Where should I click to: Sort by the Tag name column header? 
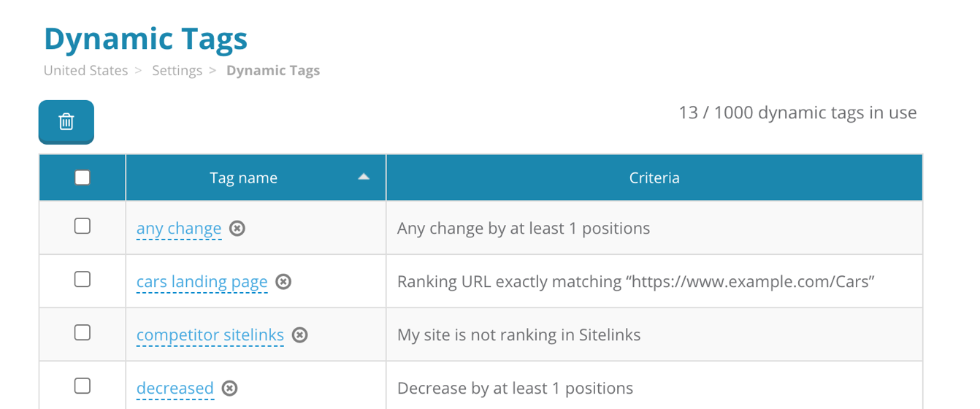(243, 178)
